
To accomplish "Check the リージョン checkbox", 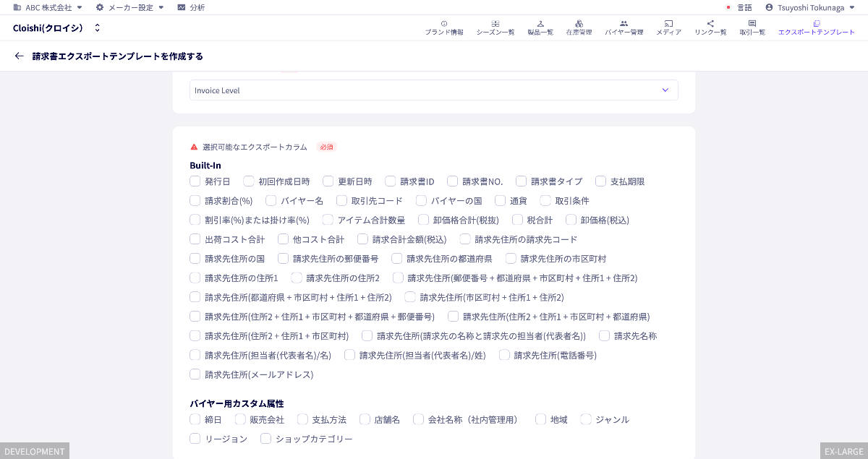I will (x=195, y=438).
